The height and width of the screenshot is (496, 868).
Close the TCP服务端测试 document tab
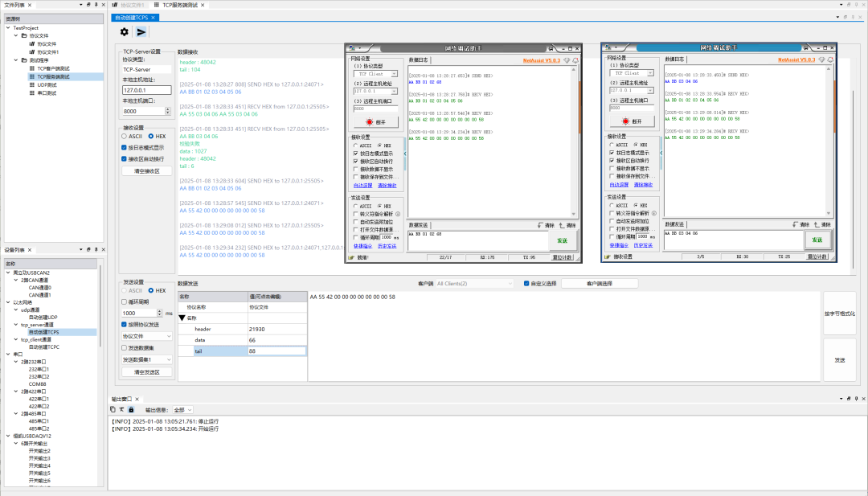[x=203, y=5]
